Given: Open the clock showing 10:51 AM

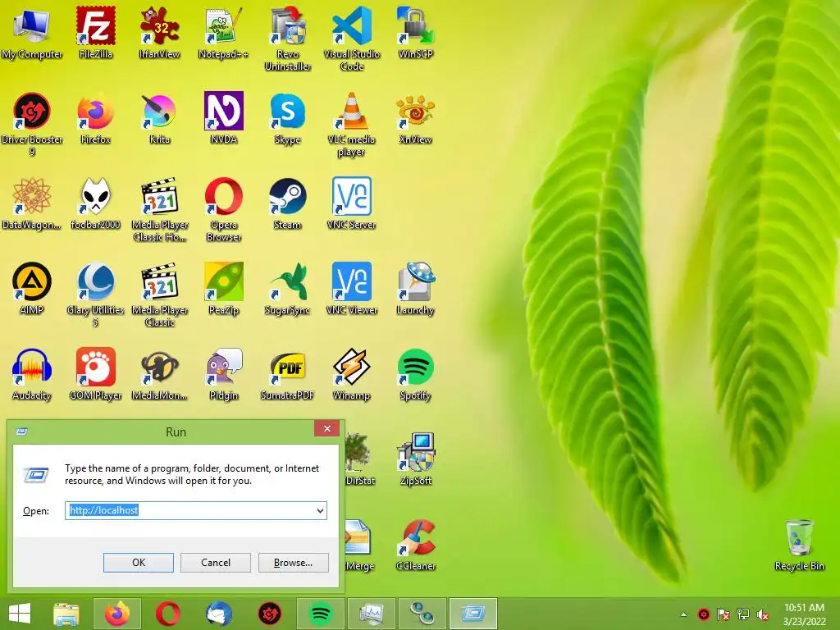Looking at the screenshot, I should (804, 614).
